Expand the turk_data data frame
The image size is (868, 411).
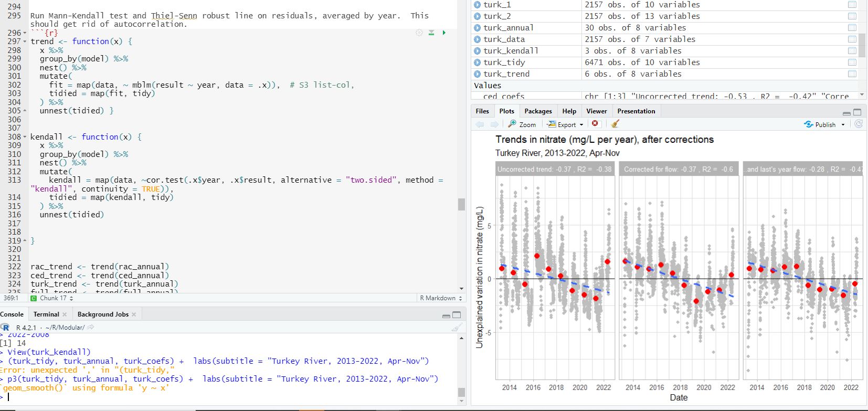(x=477, y=39)
